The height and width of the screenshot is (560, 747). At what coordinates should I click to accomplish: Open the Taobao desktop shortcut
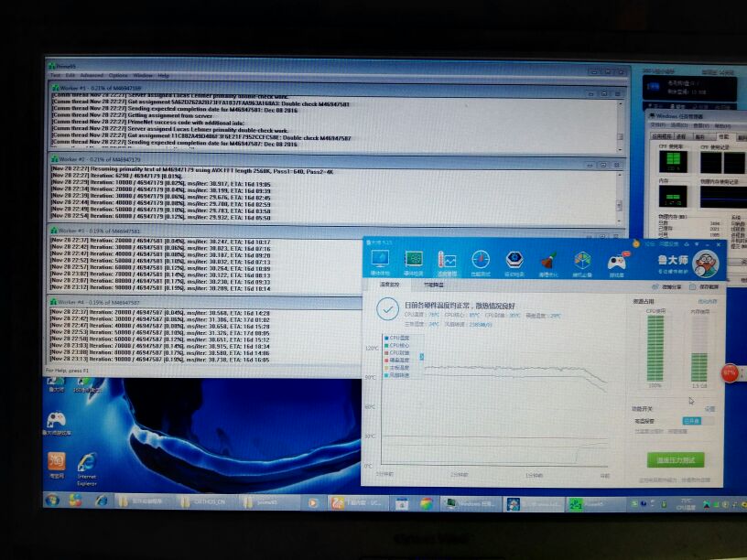tap(57, 465)
